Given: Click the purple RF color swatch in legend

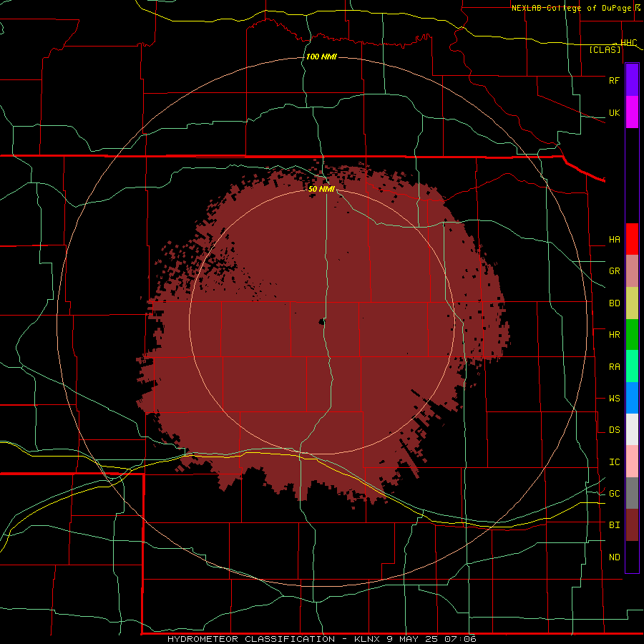Looking at the screenshot, I should coord(632,80).
